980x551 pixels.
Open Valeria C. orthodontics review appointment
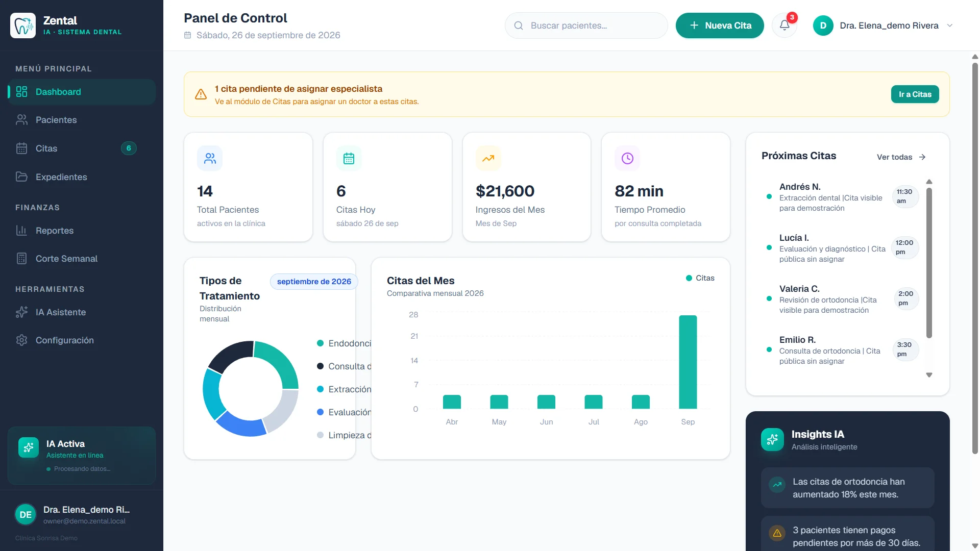[x=841, y=299]
